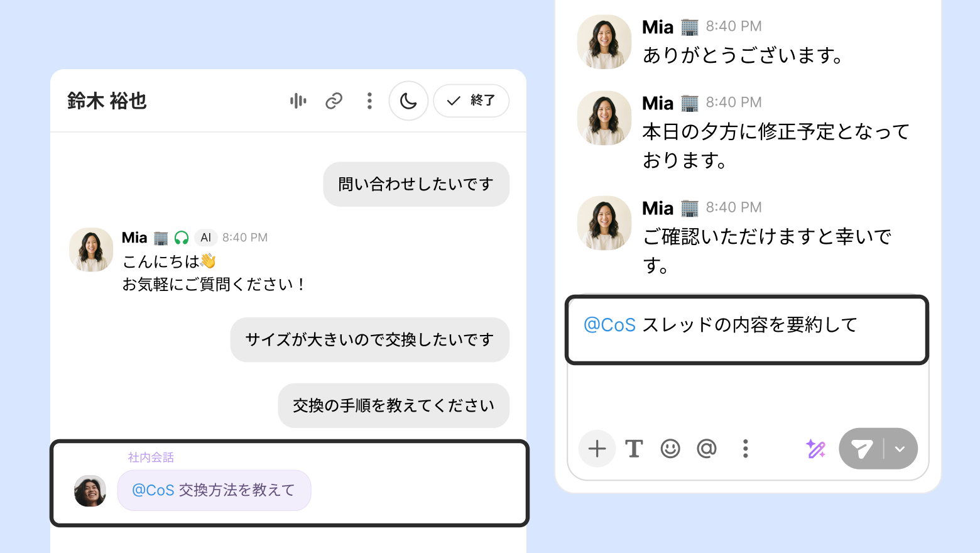
Task: Open the three-dot menu in chat header
Action: tap(369, 101)
